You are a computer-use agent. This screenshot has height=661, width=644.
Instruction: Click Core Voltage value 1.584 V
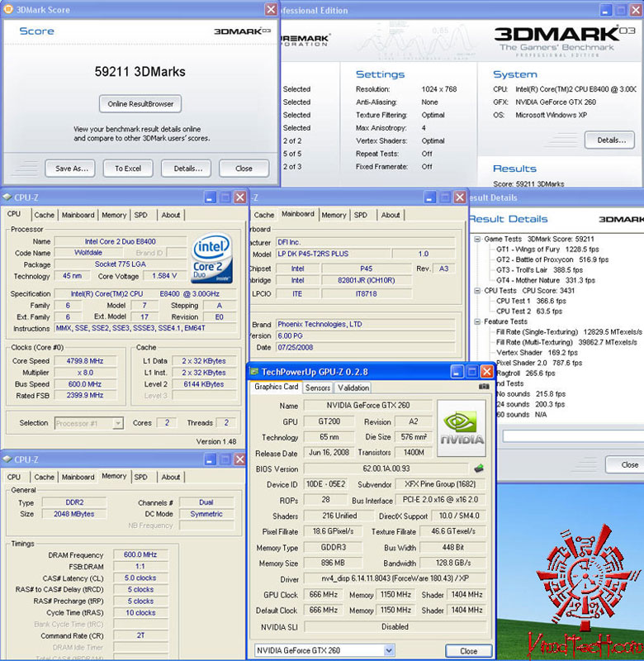tap(164, 276)
